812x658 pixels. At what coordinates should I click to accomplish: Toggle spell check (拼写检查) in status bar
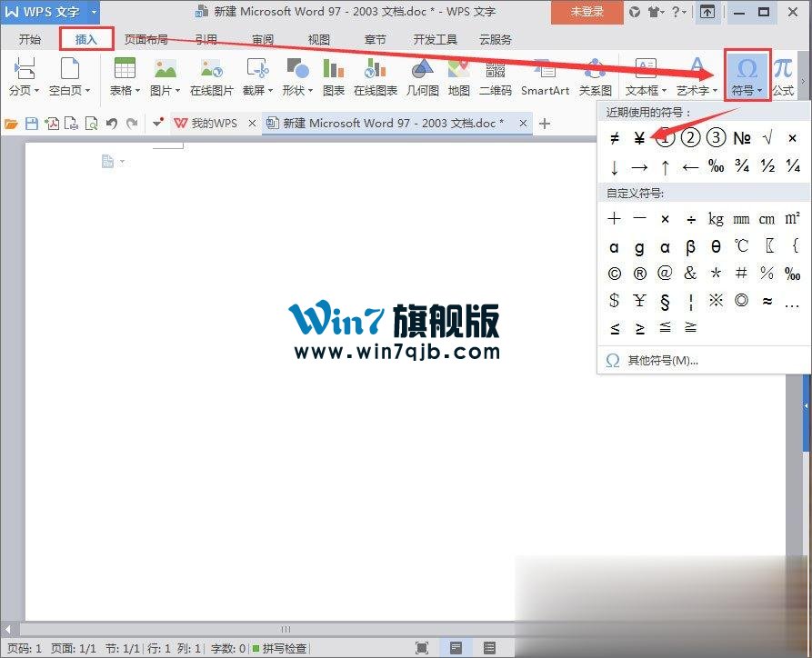coord(280,649)
